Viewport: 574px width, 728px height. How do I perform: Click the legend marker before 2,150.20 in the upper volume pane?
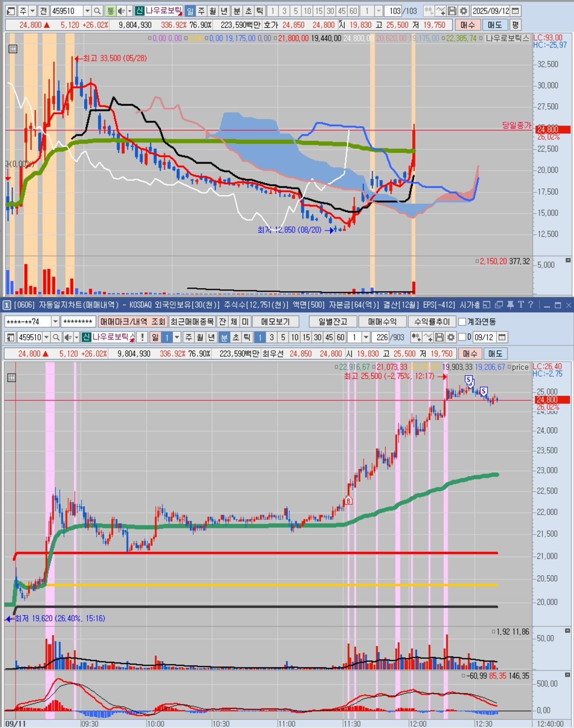(477, 261)
